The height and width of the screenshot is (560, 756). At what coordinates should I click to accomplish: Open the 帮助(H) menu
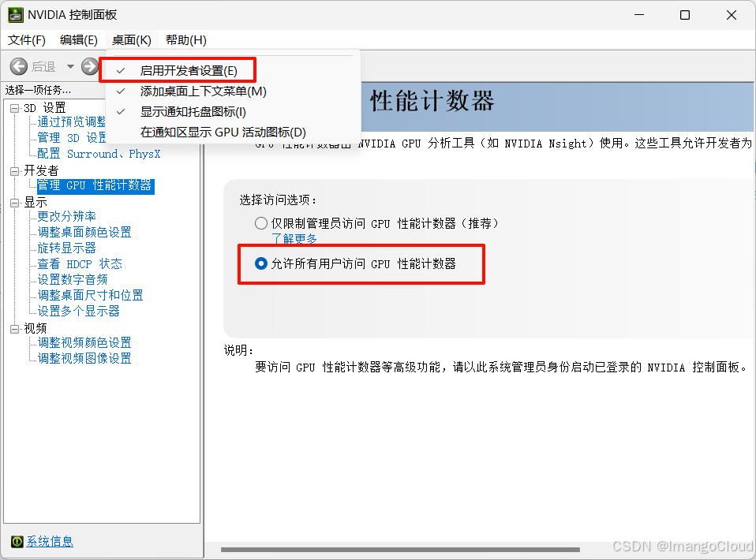click(x=186, y=40)
